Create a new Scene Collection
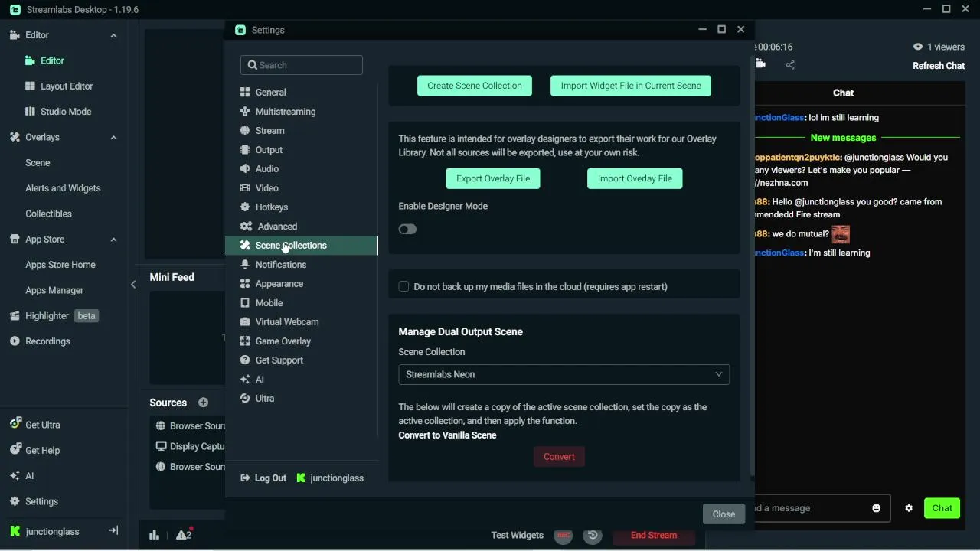 tap(475, 86)
